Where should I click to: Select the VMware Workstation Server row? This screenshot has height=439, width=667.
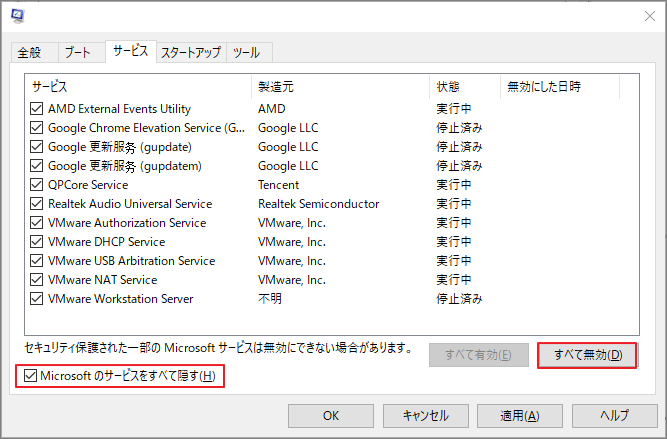point(120,299)
